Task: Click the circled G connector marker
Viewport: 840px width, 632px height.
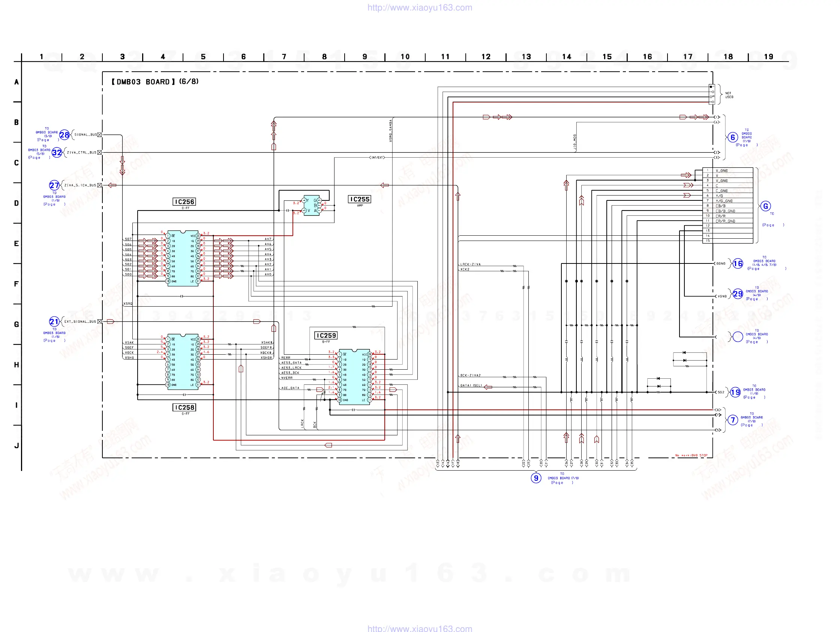Action: coord(765,206)
